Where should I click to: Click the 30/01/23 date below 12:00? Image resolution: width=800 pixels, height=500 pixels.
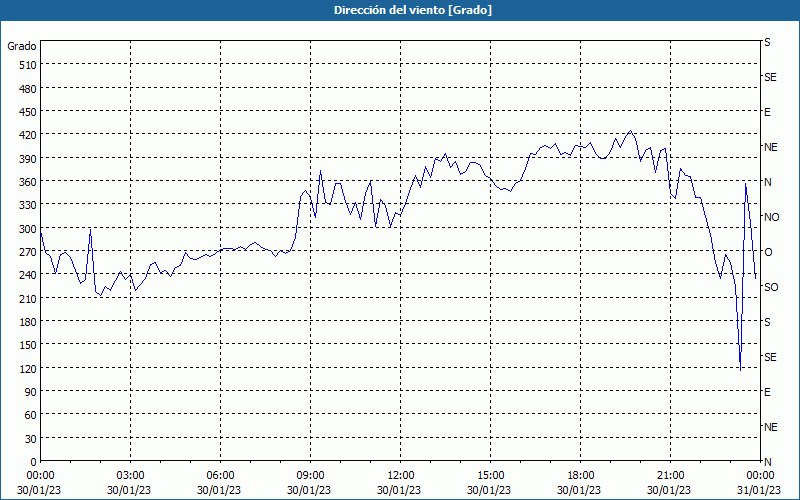click(x=399, y=490)
